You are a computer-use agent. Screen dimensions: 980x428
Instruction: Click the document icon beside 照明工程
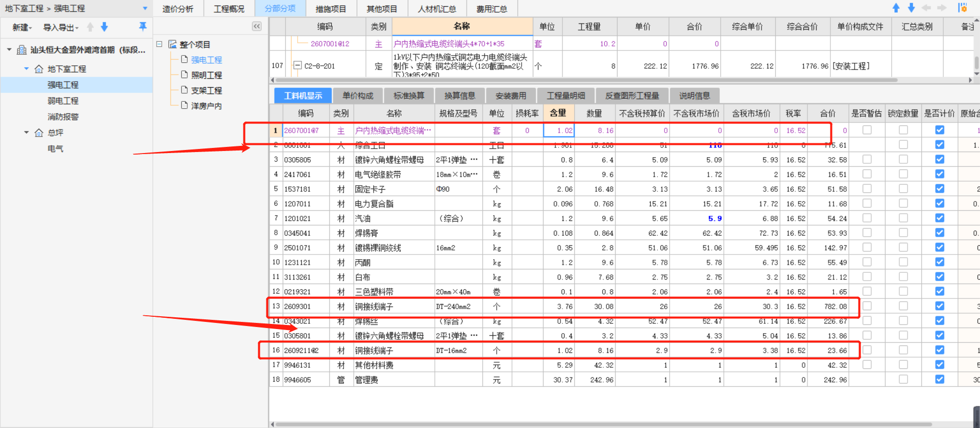tap(185, 75)
